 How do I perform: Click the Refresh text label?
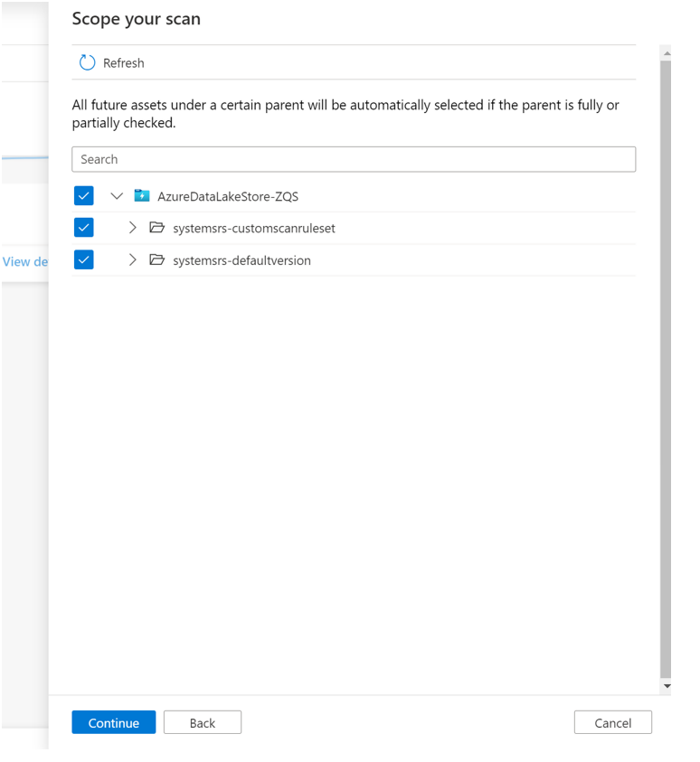pyautogui.click(x=124, y=63)
